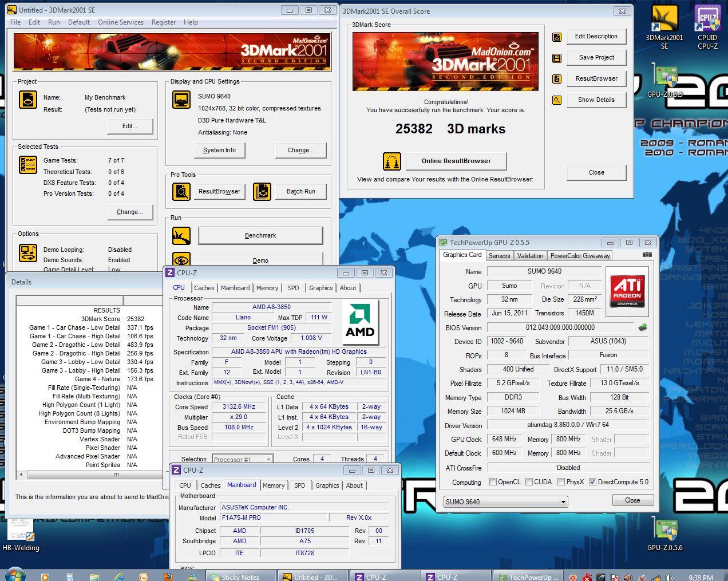Open the HB-Welding desktop file
This screenshot has height=581, width=728.
[x=21, y=535]
